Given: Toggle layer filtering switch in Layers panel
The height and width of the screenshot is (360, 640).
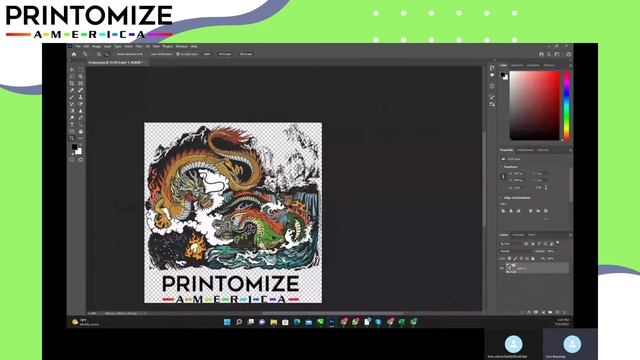Looking at the screenshot, I should [x=558, y=242].
